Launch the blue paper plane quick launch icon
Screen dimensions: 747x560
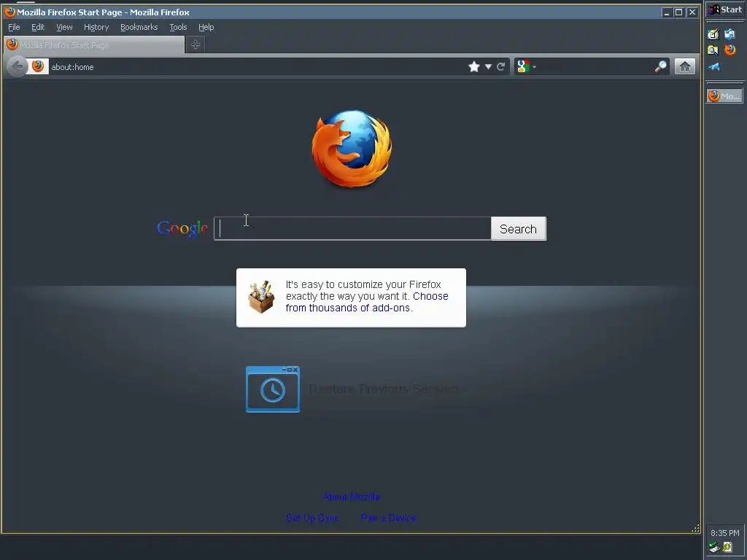click(x=713, y=66)
